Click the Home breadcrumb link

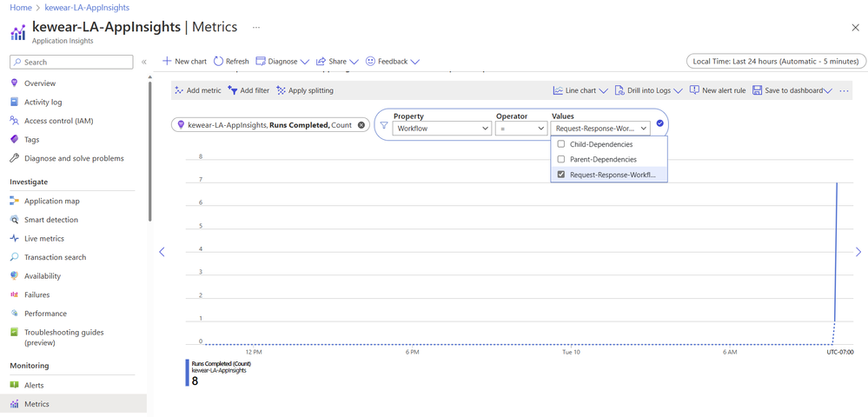[21, 9]
